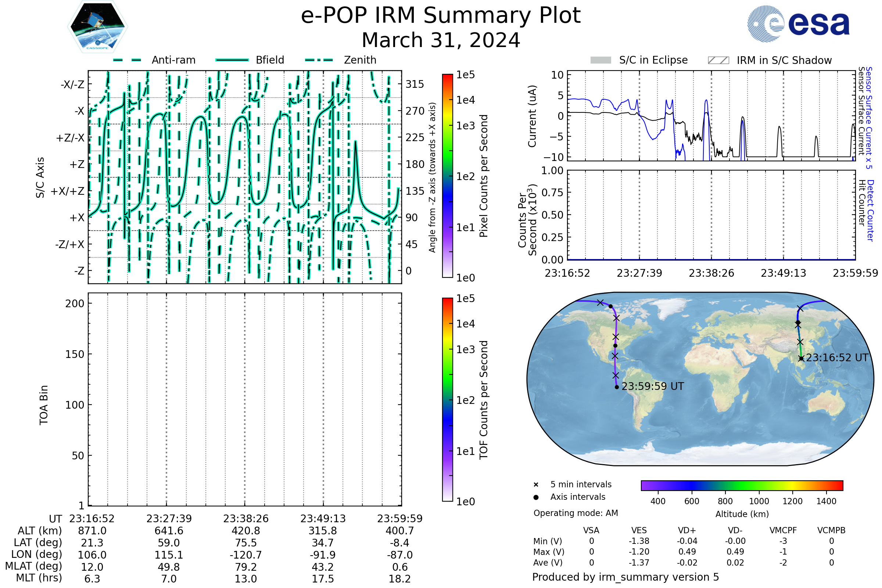Click the ESA logo
The image size is (882, 588).
pos(798,24)
